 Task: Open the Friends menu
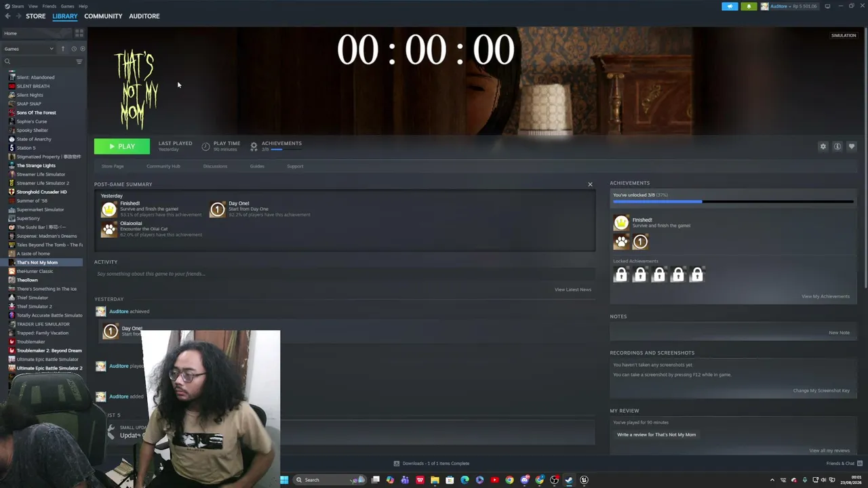coord(50,6)
